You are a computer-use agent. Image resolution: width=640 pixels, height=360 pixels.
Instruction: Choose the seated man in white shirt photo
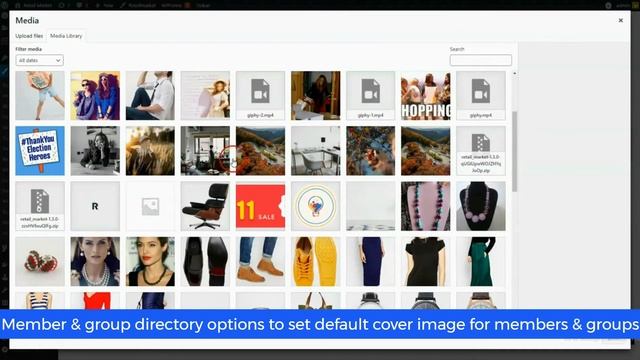coord(150,96)
